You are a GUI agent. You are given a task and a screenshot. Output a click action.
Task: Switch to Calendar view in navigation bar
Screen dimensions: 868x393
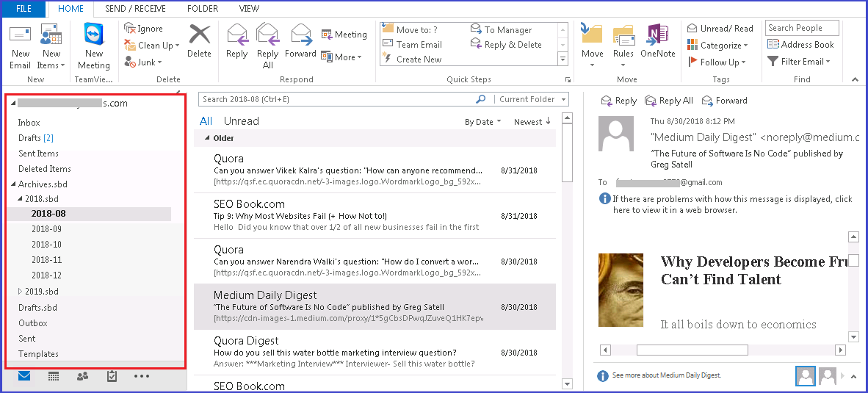click(54, 376)
